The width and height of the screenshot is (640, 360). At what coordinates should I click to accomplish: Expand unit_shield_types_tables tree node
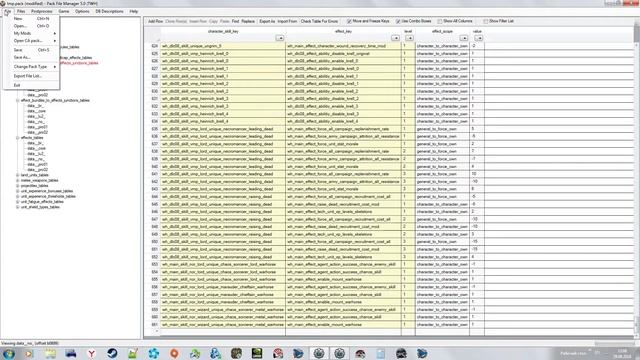click(x=18, y=207)
